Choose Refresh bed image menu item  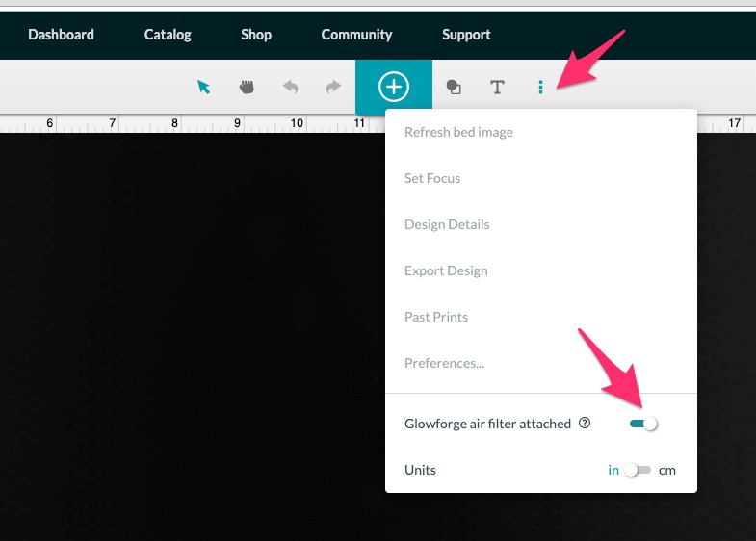[458, 132]
